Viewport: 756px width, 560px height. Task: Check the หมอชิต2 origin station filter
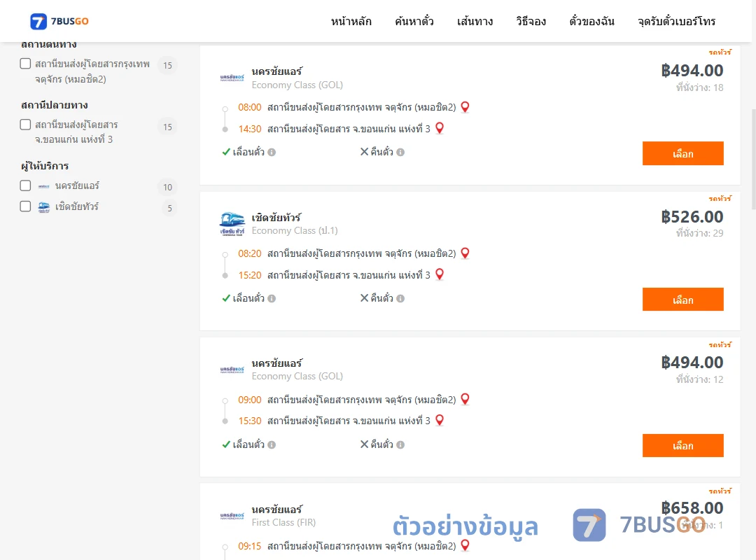(26, 64)
